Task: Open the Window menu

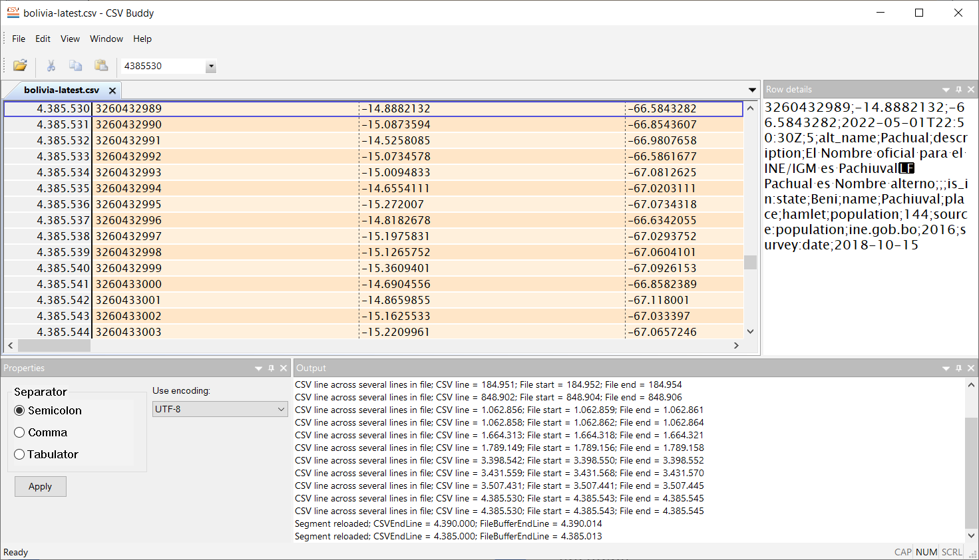Action: [x=106, y=39]
